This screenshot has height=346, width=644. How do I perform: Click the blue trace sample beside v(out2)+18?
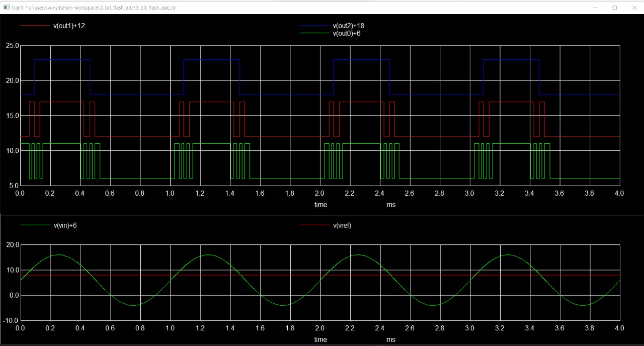[314, 25]
